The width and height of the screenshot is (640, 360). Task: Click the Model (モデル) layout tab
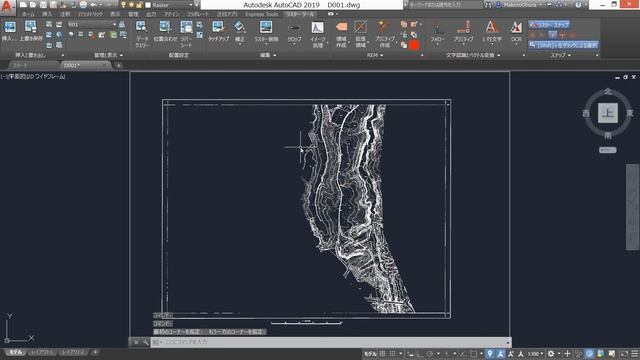[16, 352]
